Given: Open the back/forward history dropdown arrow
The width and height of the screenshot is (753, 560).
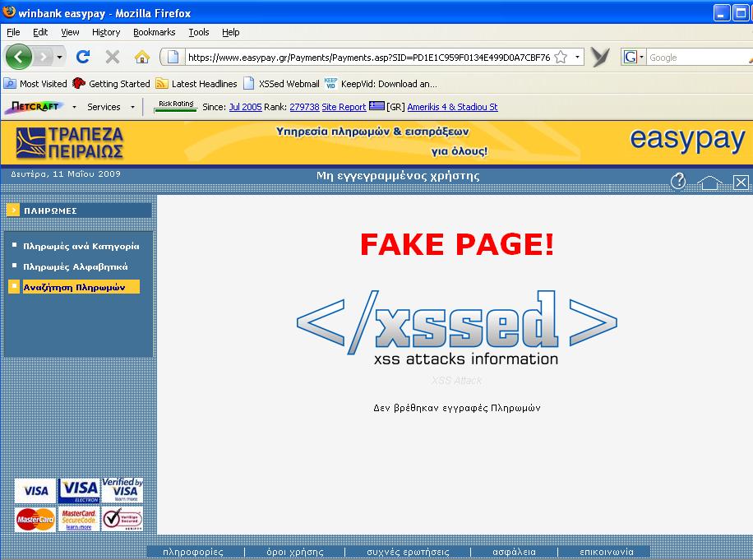Looking at the screenshot, I should point(59,58).
